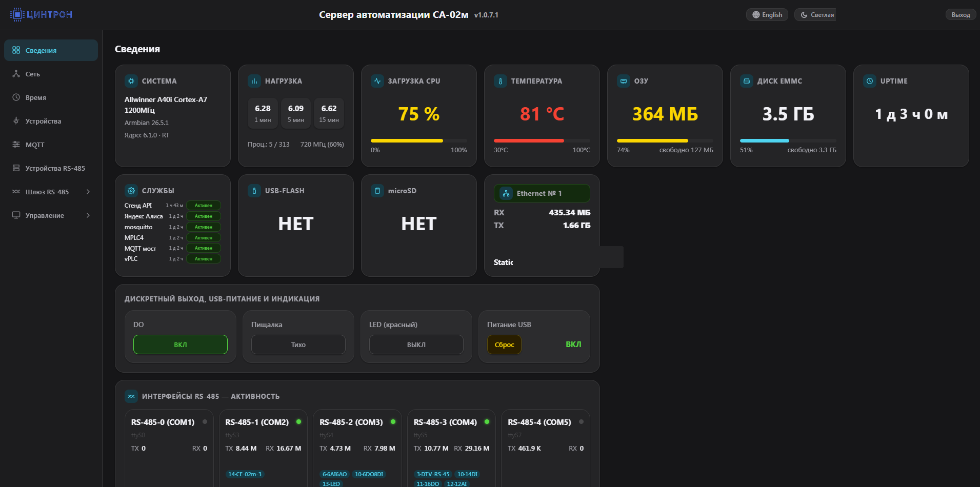Expand the Шлюз RS-485 submenu chevron
Screen dimensions: 980x487
(x=88, y=192)
